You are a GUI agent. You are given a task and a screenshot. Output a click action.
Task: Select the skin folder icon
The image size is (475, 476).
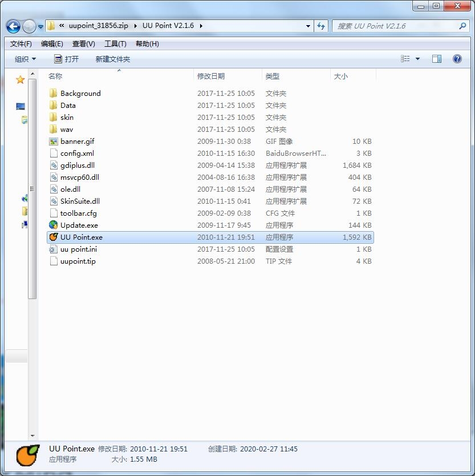[53, 117]
